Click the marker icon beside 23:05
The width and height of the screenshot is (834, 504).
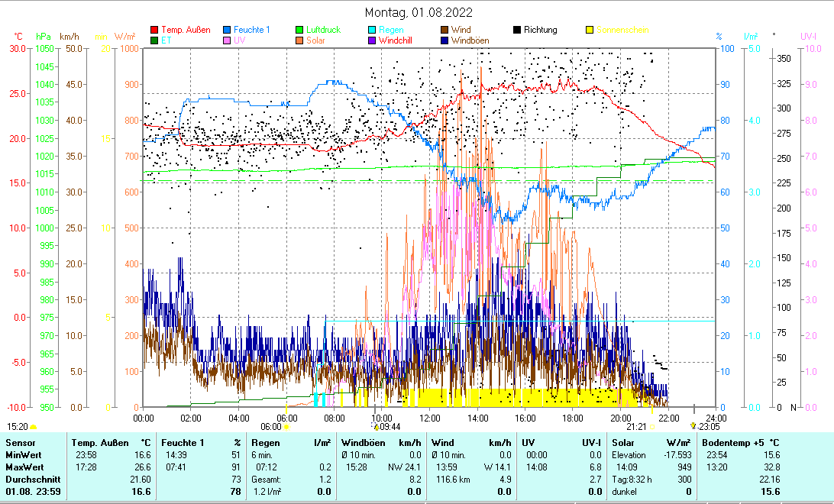coord(693,426)
